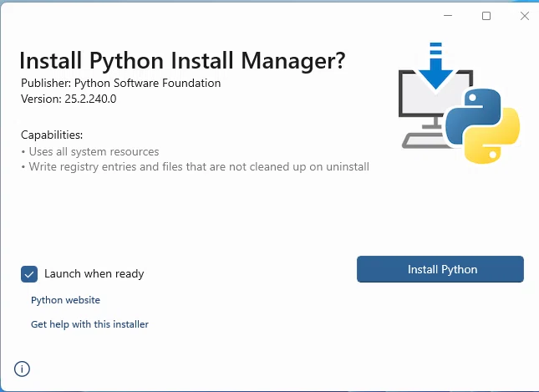Click the Launch when ready label

[94, 274]
